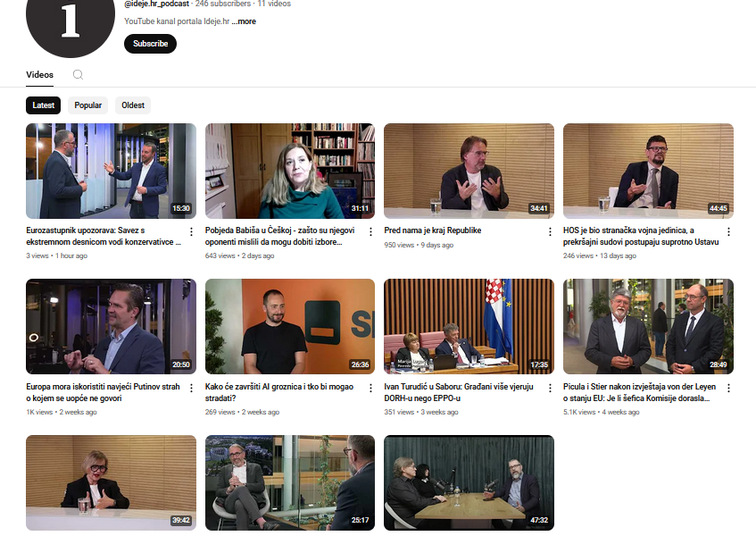Image resolution: width=756 pixels, height=536 pixels.
Task: Open three-dot menu for Eurozastupnik upozorava video
Action: [191, 231]
